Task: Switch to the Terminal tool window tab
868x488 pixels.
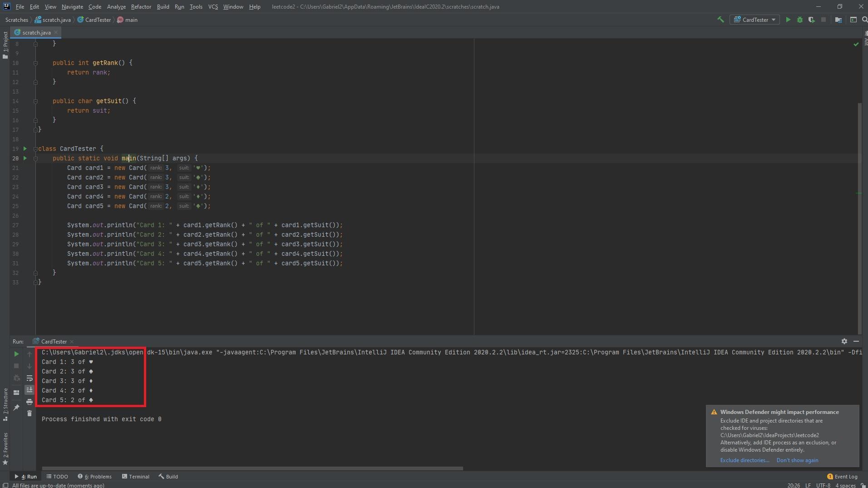Action: coord(136,477)
